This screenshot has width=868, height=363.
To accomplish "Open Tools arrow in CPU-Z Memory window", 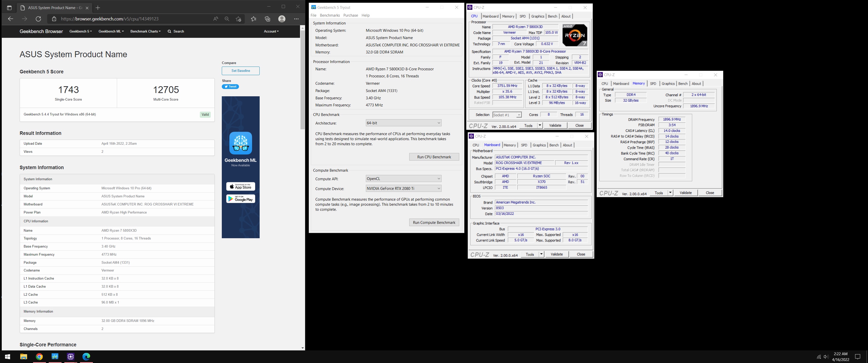I will point(670,193).
